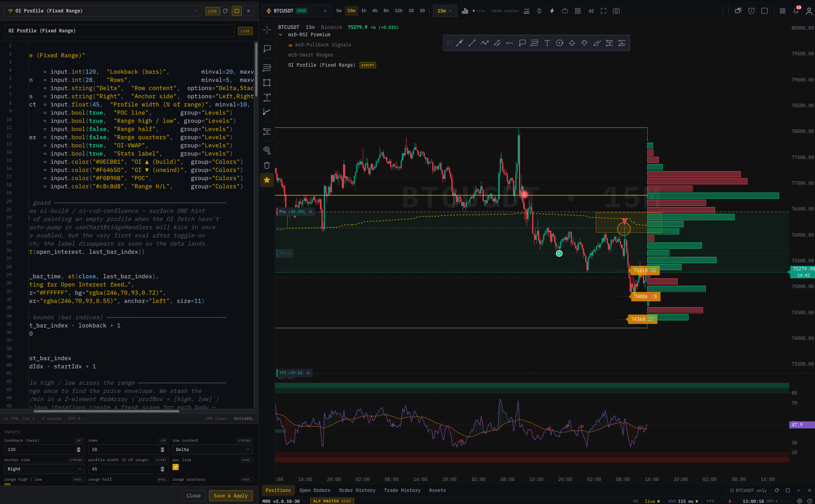Click the code editor horizontal scrollbar
Screen dimensions: 815x504
coord(106,411)
